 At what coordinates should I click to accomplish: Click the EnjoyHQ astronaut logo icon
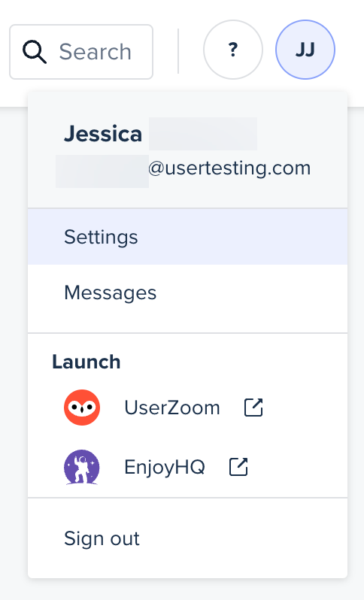tap(82, 467)
